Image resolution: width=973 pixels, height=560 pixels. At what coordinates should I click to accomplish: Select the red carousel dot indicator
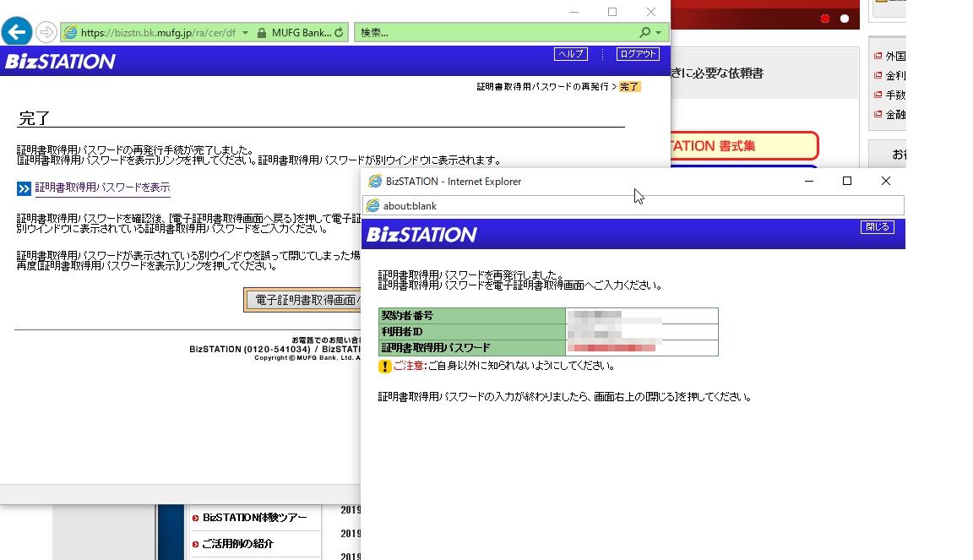click(824, 19)
